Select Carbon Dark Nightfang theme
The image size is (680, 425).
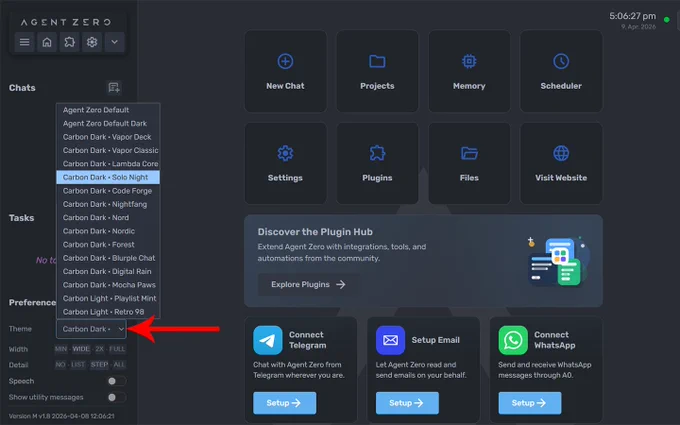pos(108,204)
